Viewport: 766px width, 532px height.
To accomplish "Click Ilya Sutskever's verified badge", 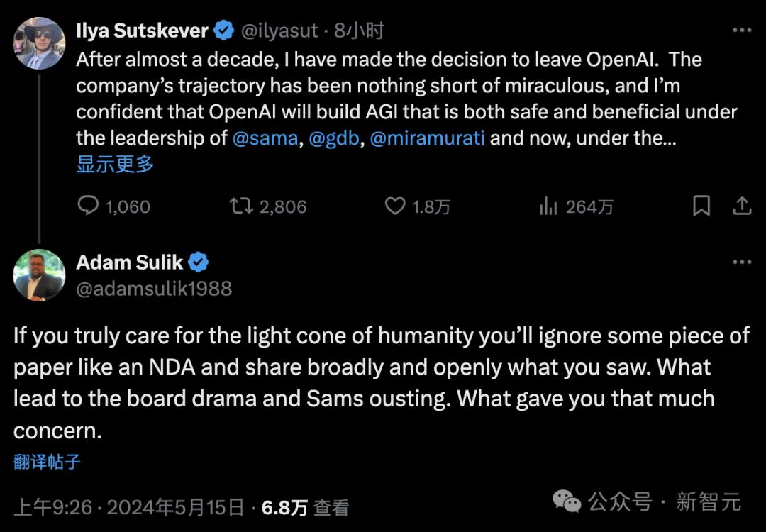I will [x=225, y=31].
